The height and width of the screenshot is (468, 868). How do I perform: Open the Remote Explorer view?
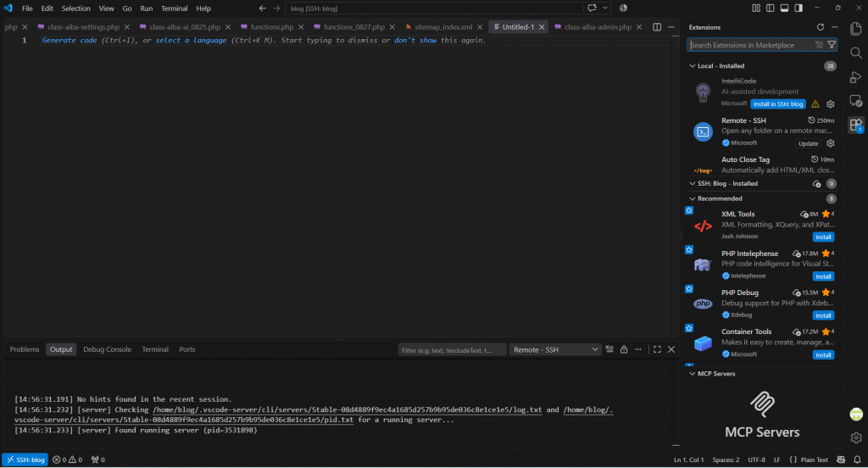click(x=856, y=102)
